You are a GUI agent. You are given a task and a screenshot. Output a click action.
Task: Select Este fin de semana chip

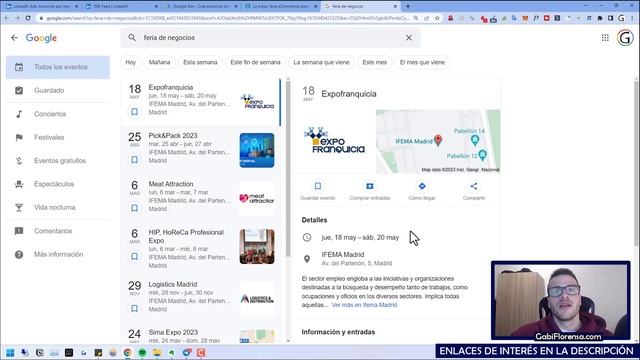tap(255, 62)
